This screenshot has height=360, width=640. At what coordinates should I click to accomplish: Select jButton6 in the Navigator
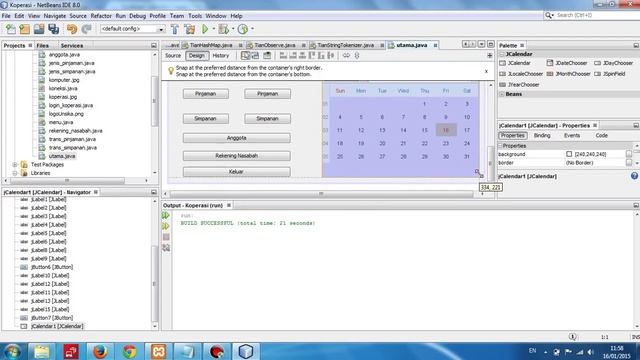click(x=51, y=267)
